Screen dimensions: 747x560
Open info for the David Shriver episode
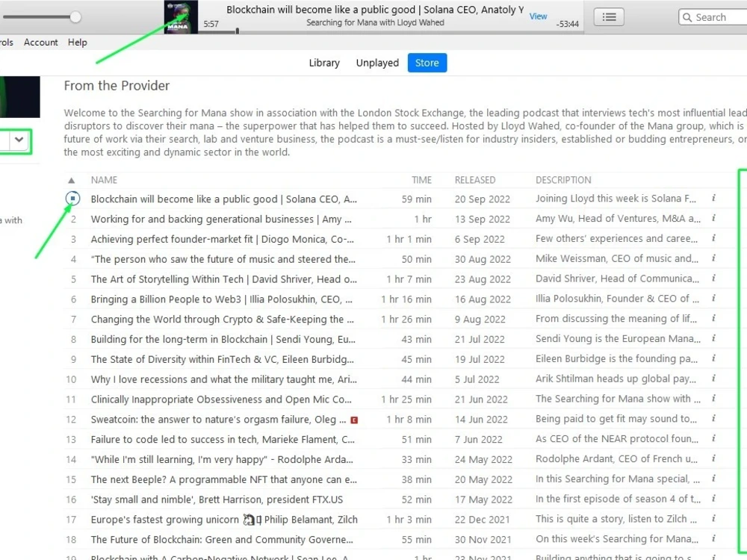713,278
